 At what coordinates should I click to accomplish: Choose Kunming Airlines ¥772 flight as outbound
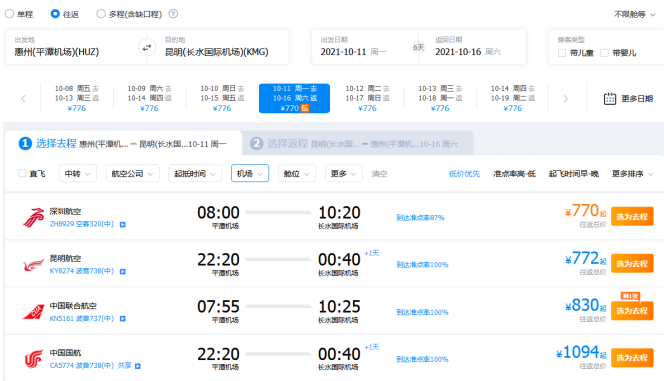click(632, 264)
